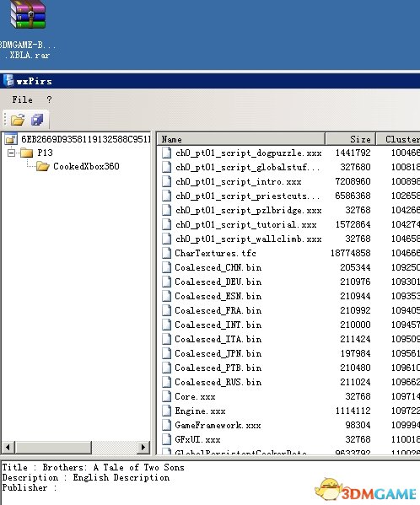The width and height of the screenshot is (420, 505).
Task: Select file Coalesced_ESN.bin
Action: coord(218,296)
